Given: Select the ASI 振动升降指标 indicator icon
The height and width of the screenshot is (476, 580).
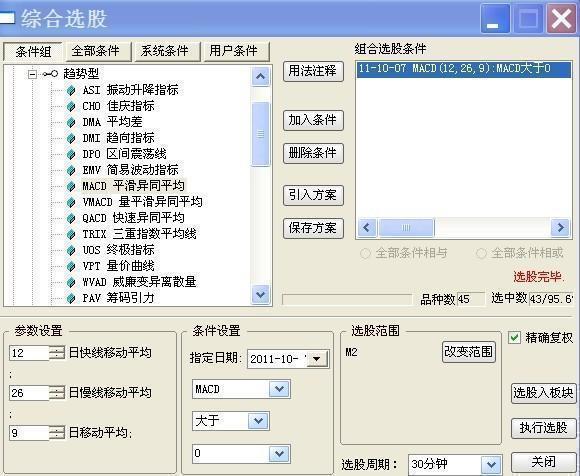Looking at the screenshot, I should coord(71,90).
